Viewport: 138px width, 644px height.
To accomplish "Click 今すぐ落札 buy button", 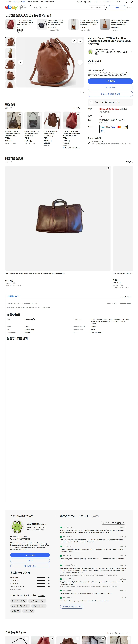I will coord(110,81).
